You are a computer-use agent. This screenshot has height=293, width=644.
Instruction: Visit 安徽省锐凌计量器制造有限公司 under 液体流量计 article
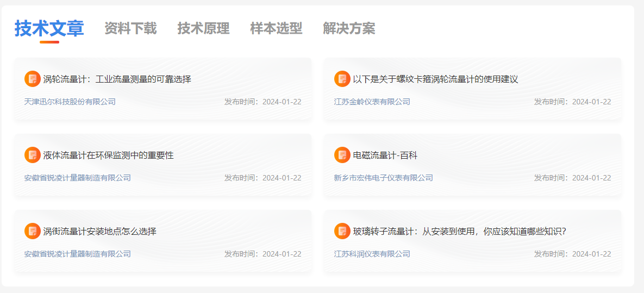78,178
